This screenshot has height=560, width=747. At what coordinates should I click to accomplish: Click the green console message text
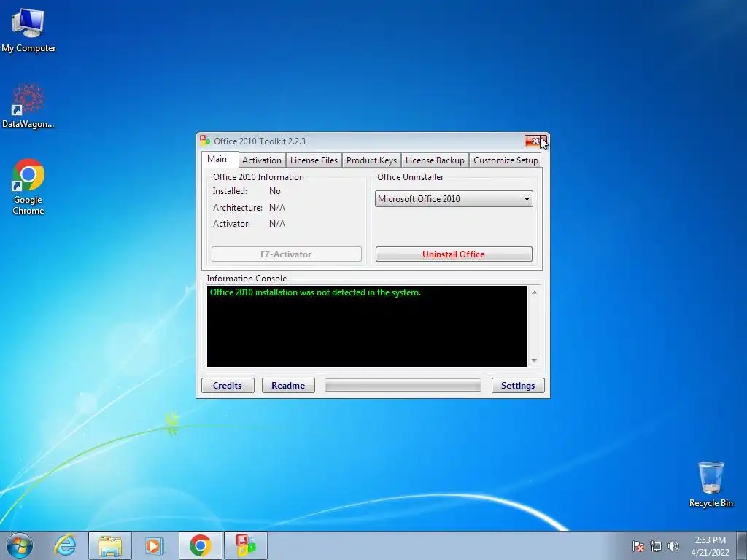click(315, 292)
